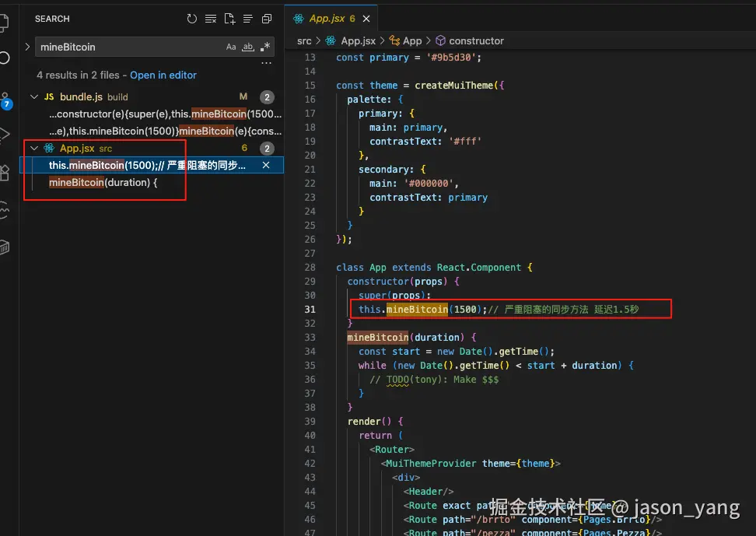Open the Source Control view with badge 7
Image resolution: width=756 pixels, height=536 pixels.
[5, 99]
